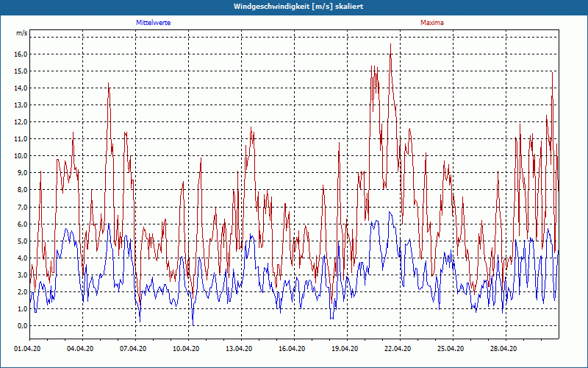588x368 pixels.
Task: Click the 22.04.20 date label
Action: (x=398, y=349)
